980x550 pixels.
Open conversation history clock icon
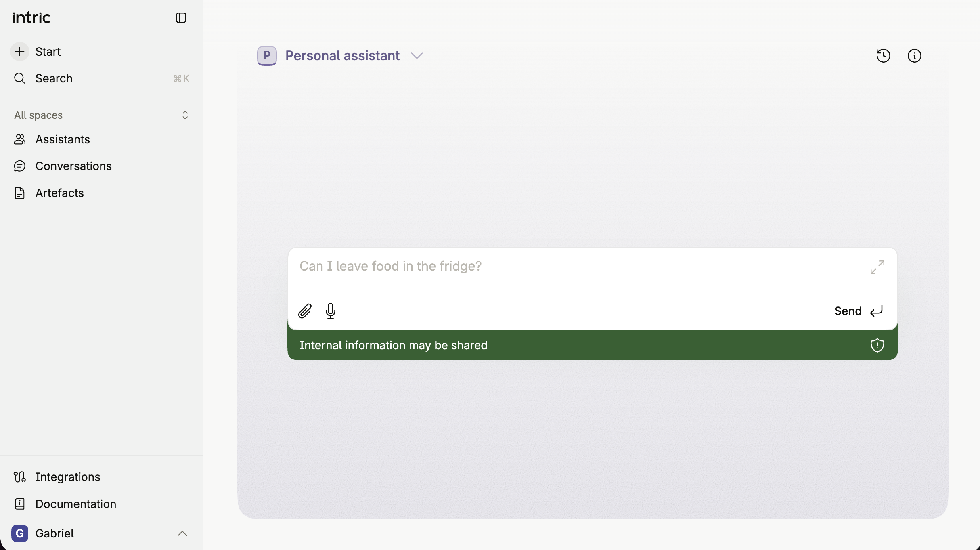(883, 56)
